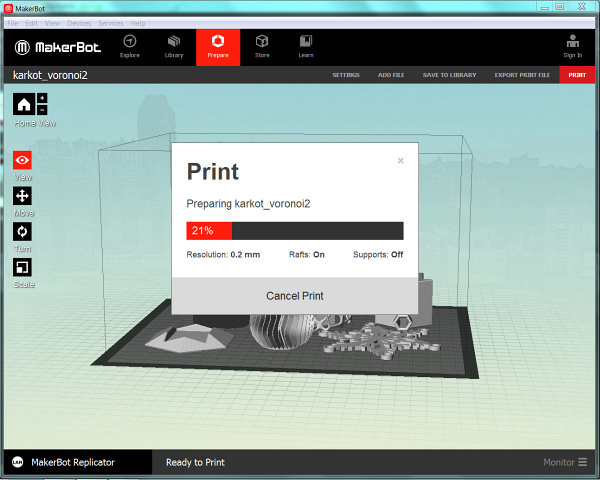
Task: Select the Scale tool
Action: click(x=22, y=267)
